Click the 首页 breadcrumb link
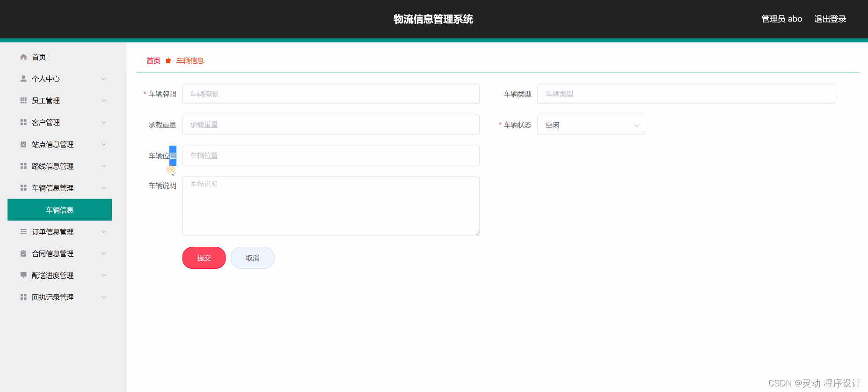 click(x=153, y=60)
